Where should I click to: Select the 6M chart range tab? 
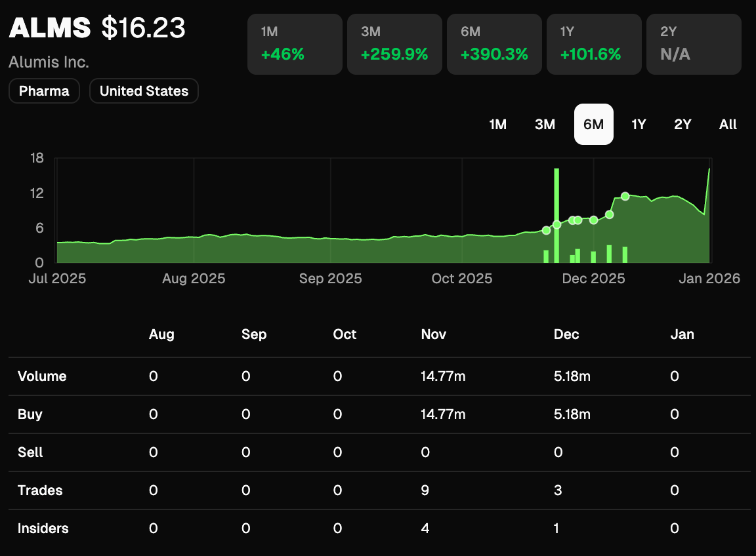(593, 125)
